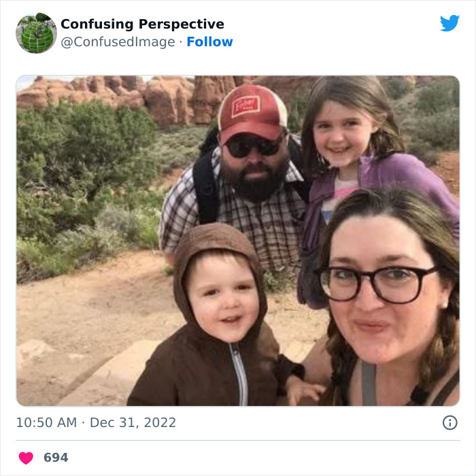Screen dimensions: 476x476
Task: Open the @ConfusedImage handle link
Action: [118, 41]
